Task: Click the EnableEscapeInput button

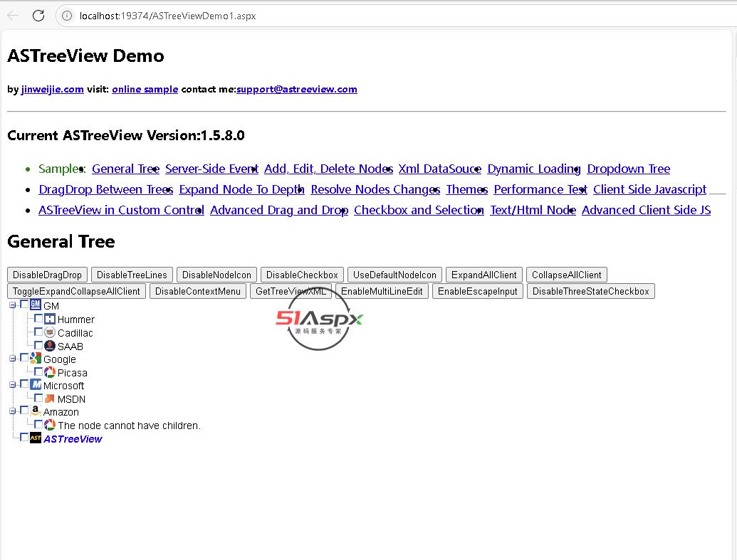Action: (x=478, y=291)
